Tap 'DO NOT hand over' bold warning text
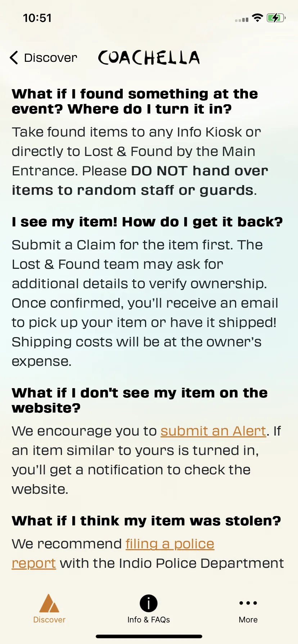This screenshot has height=644, width=298. tap(200, 171)
